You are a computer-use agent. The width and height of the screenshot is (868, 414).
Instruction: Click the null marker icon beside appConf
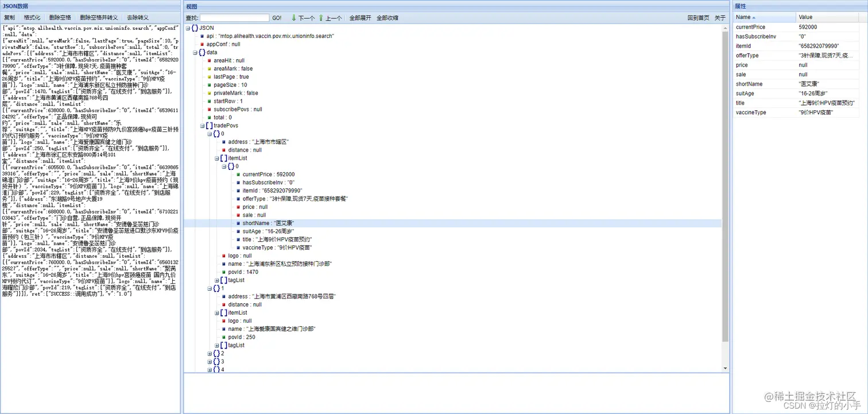[x=202, y=44]
